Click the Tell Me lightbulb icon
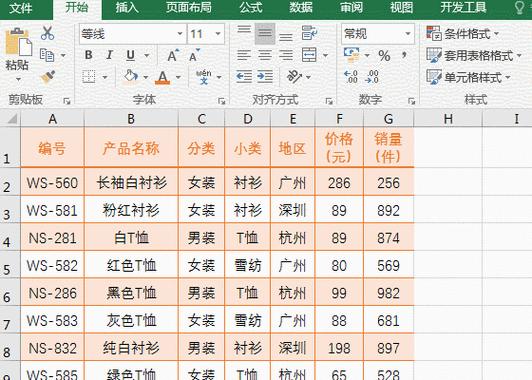 (x=519, y=7)
